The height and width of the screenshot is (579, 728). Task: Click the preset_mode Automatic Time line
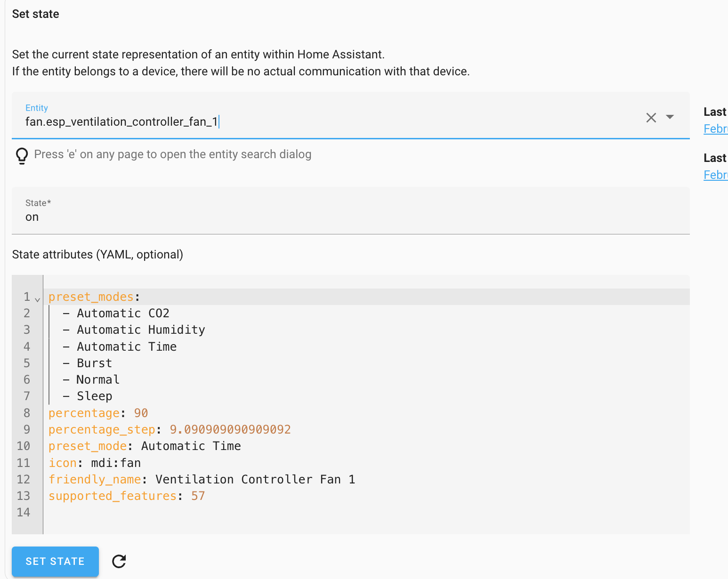pyautogui.click(x=191, y=446)
